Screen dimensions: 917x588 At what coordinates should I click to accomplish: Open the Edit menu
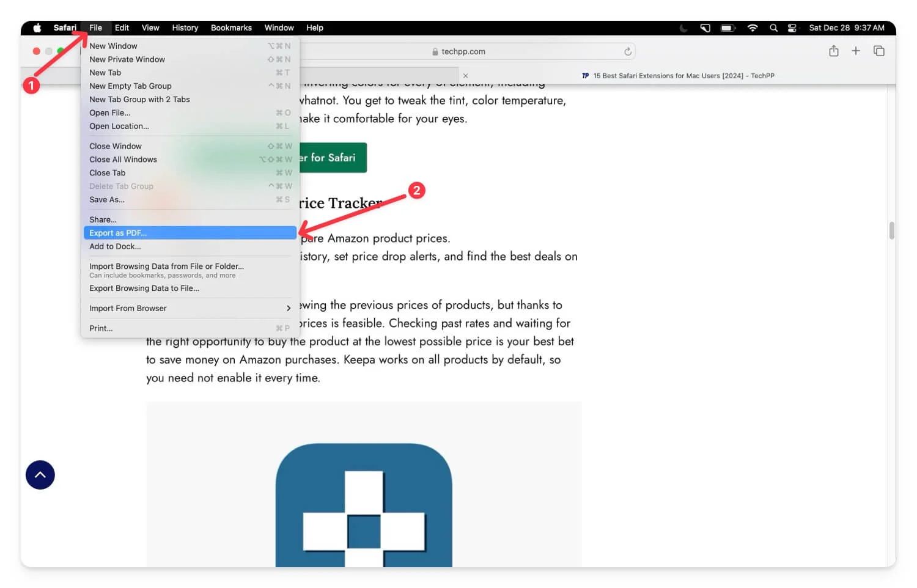click(122, 28)
